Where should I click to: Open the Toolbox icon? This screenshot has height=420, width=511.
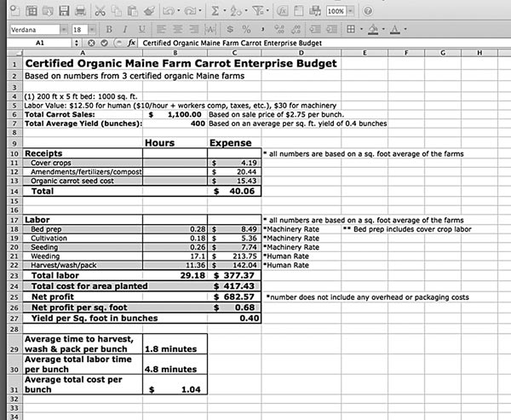pyautogui.click(x=299, y=11)
